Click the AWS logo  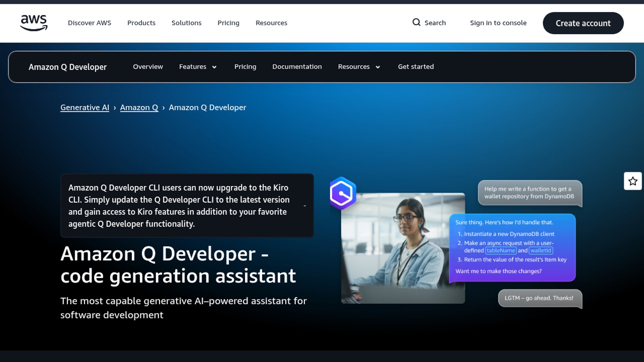(x=34, y=23)
